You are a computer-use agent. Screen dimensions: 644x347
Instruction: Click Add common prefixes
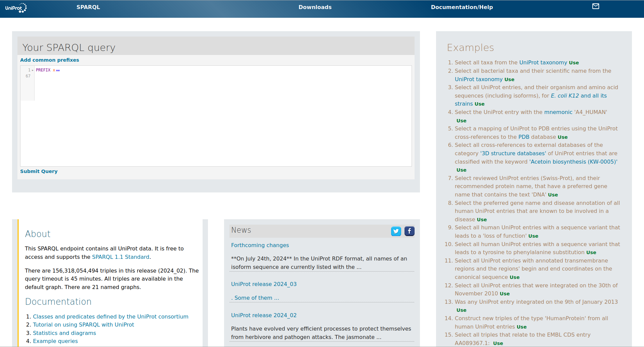50,60
